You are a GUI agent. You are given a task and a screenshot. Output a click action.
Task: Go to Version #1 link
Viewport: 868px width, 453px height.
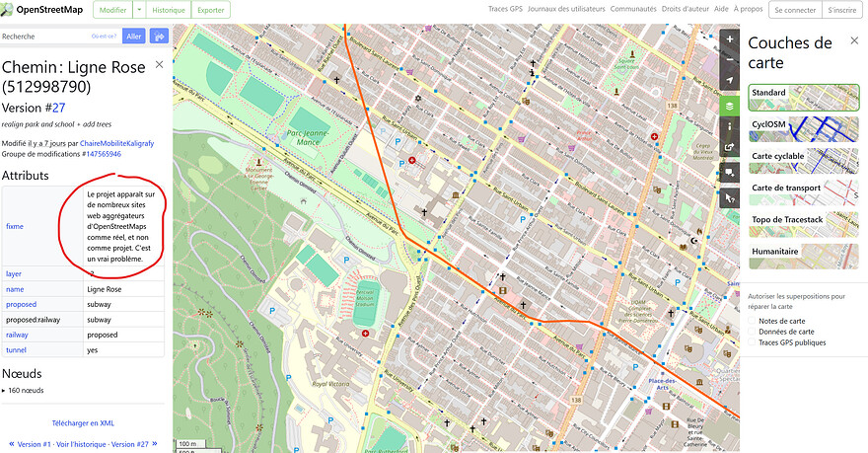(x=34, y=444)
